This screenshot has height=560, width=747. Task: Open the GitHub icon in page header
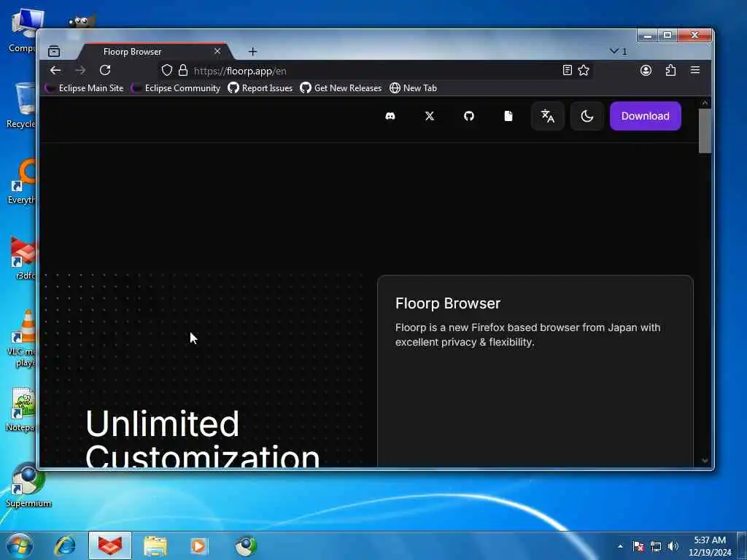click(469, 116)
